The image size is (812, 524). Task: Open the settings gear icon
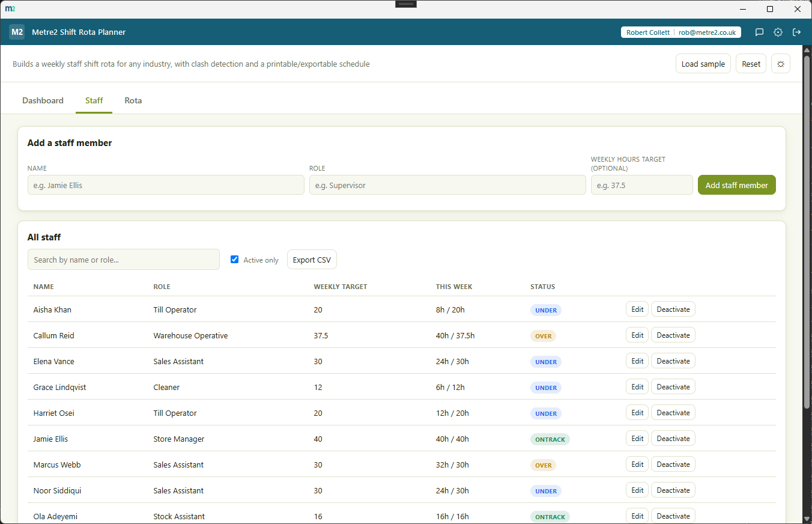coord(778,32)
